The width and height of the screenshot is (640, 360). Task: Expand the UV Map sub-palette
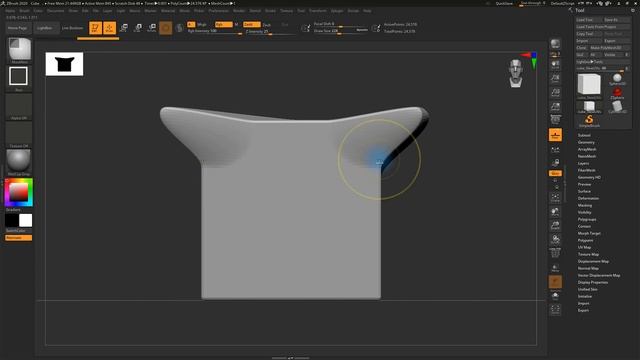pos(584,247)
